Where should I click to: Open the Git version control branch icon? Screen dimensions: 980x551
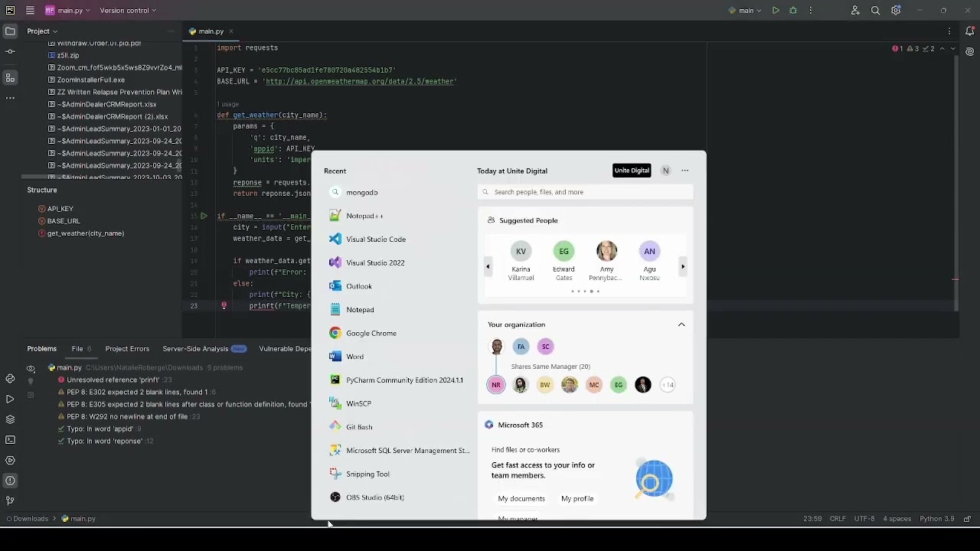point(10,501)
